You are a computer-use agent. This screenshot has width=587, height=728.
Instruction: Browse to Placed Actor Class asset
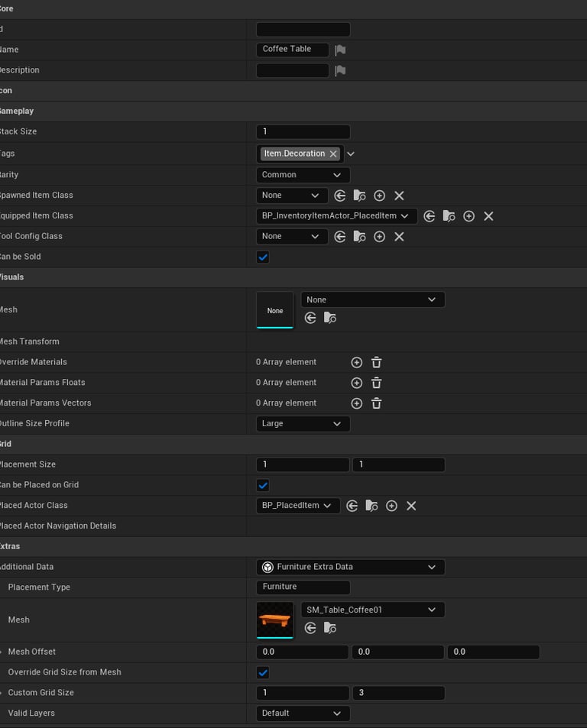(371, 506)
